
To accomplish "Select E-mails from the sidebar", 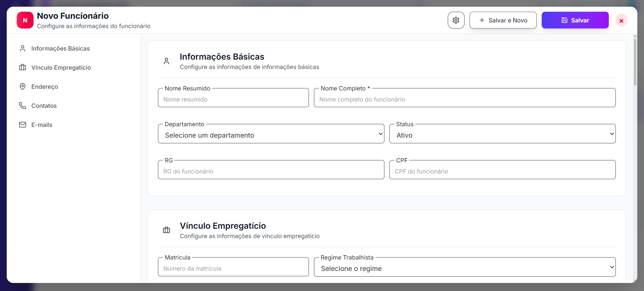I will [42, 125].
